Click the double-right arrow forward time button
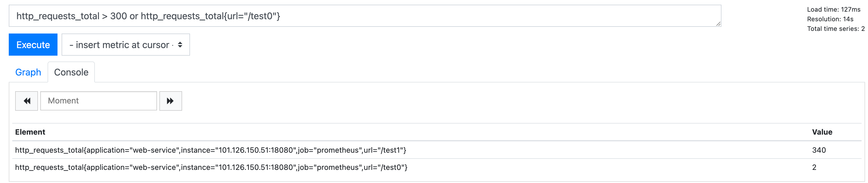 170,101
